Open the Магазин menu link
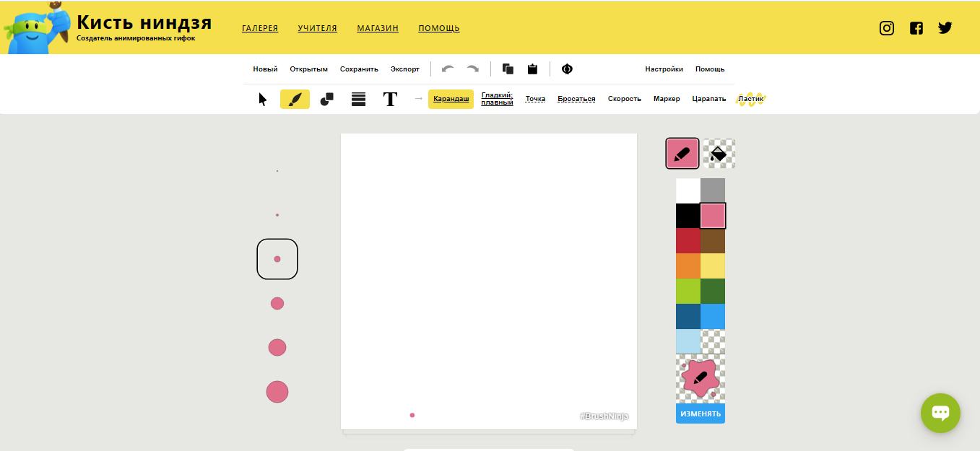Screen dimensions: 980x451 tap(378, 29)
